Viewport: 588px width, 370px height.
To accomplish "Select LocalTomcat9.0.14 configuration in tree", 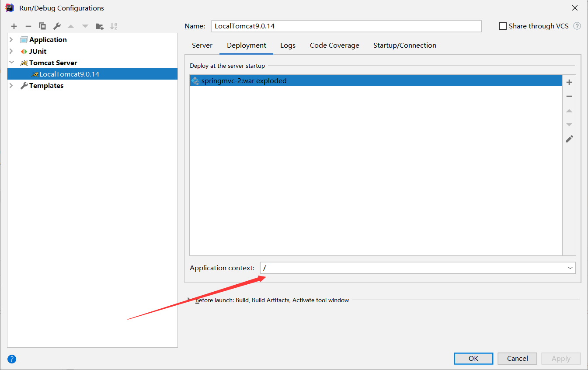I will coord(92,74).
